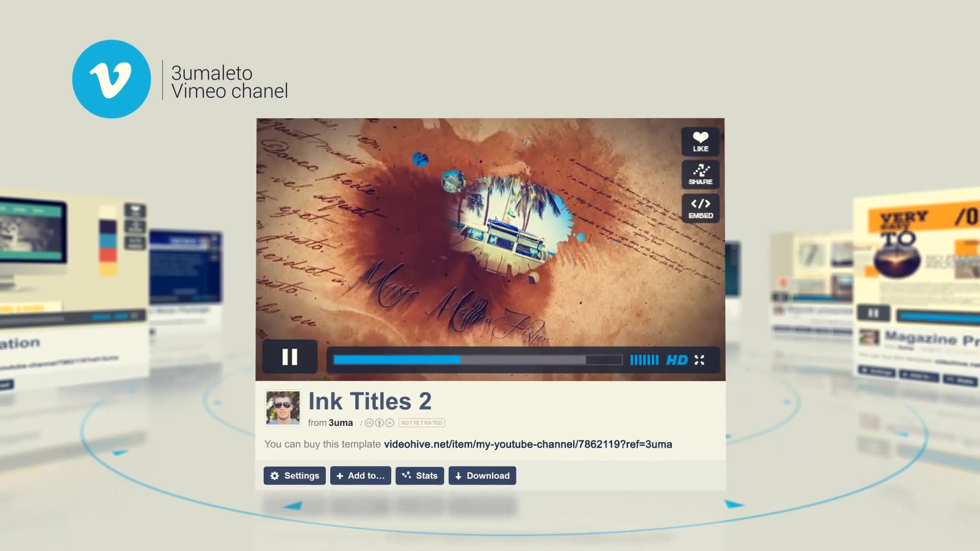Click the videohive.net purchase link
Viewport: 980px width, 551px height.
tap(528, 444)
